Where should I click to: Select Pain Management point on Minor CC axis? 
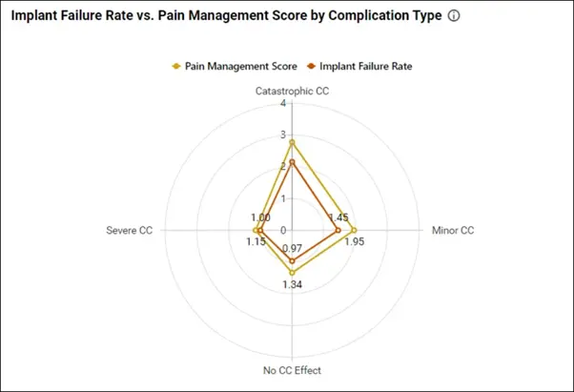[x=354, y=231]
